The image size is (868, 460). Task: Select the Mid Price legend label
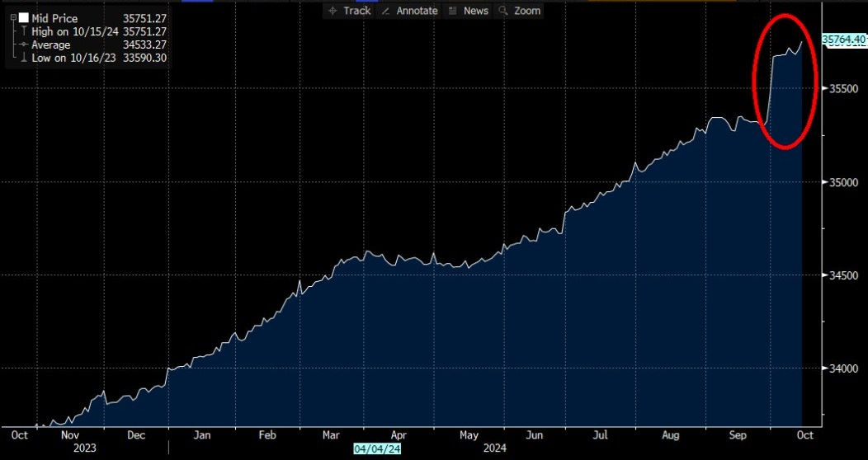(x=54, y=19)
